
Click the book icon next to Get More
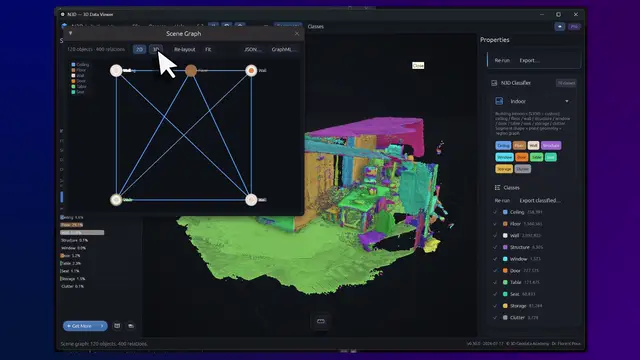point(117,326)
